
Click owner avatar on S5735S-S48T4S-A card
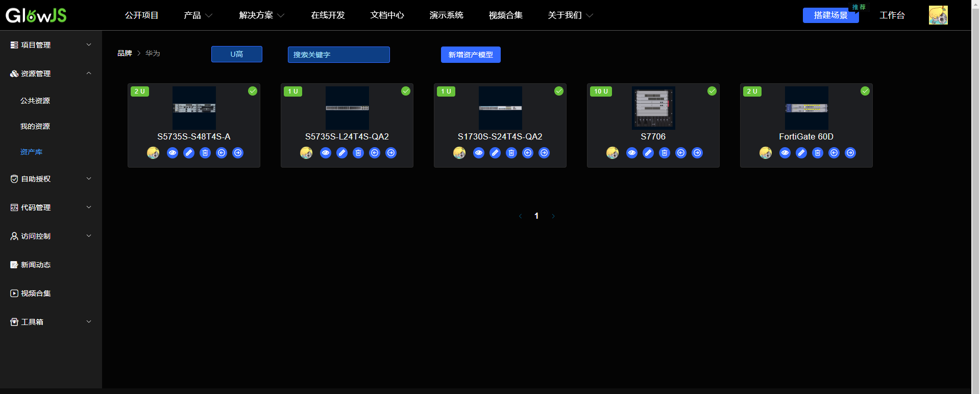tap(153, 153)
